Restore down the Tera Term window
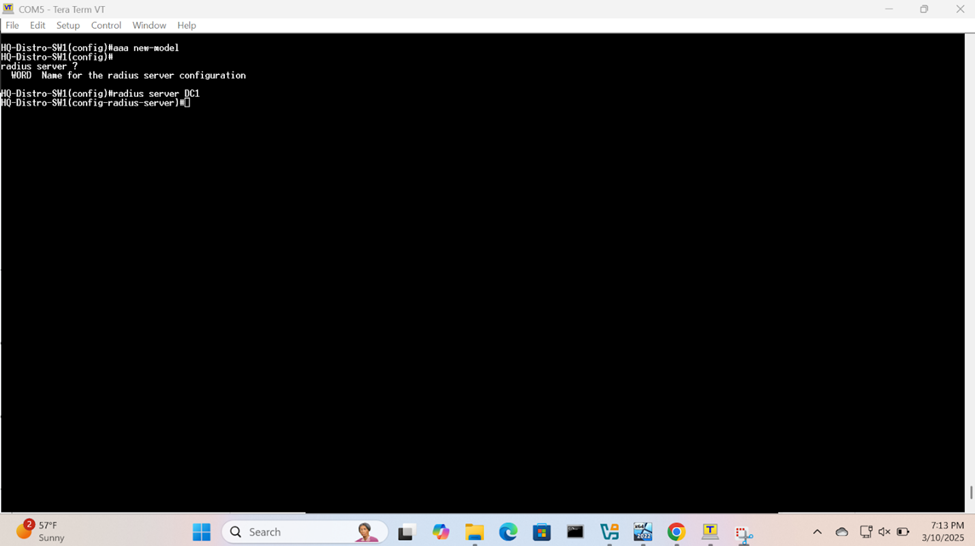 tap(924, 9)
